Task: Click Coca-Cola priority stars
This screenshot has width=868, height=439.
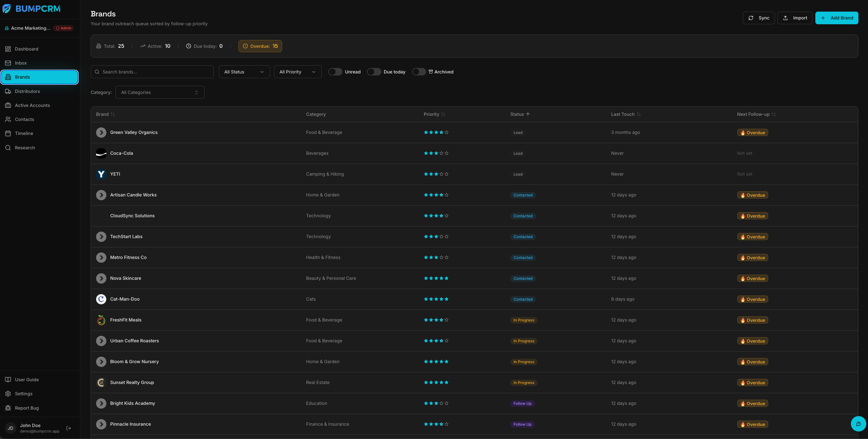Action: 436,153
